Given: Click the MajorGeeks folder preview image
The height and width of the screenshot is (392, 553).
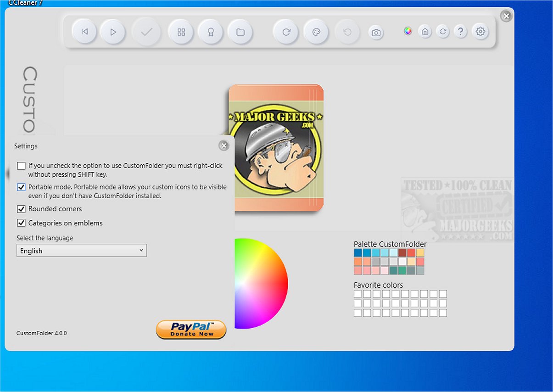Looking at the screenshot, I should click(276, 148).
